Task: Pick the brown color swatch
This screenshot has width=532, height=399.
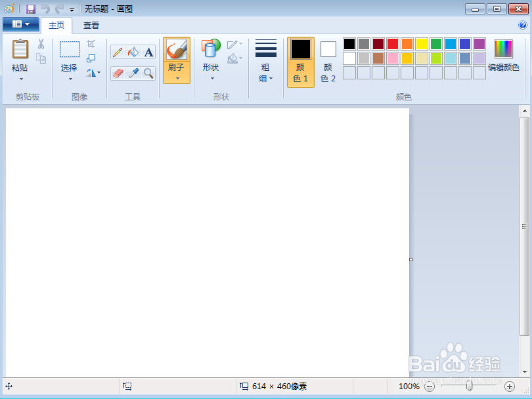Action: [x=378, y=58]
